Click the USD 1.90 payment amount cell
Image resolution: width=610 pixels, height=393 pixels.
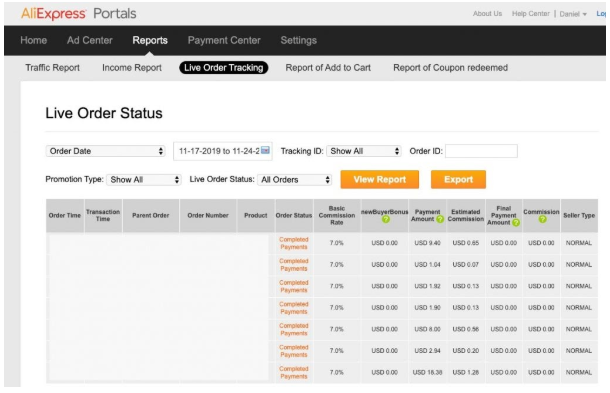pyautogui.click(x=427, y=308)
